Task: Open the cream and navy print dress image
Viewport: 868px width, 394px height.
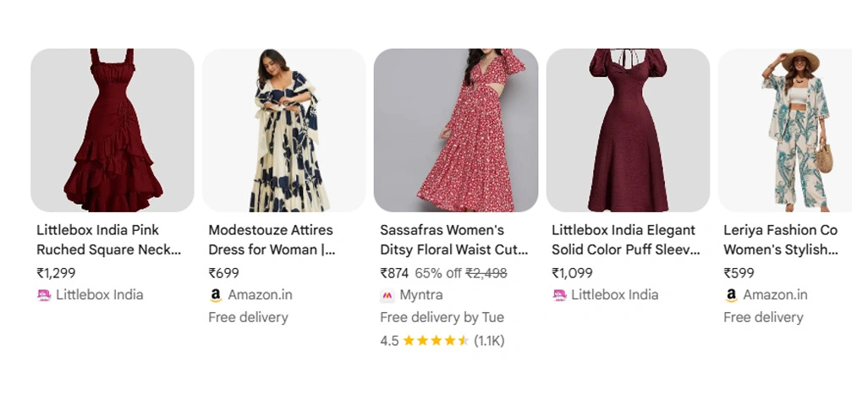Action: (x=284, y=130)
